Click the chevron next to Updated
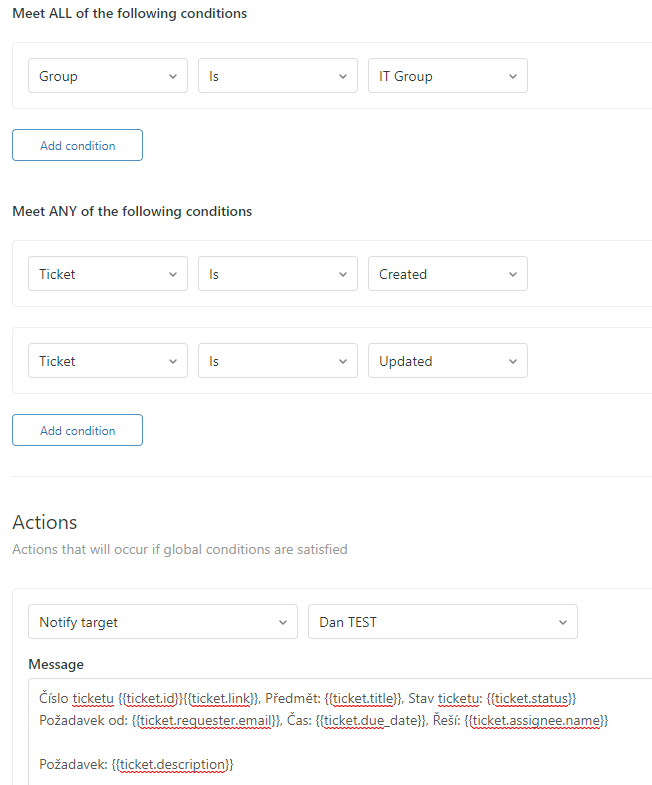 click(x=513, y=361)
